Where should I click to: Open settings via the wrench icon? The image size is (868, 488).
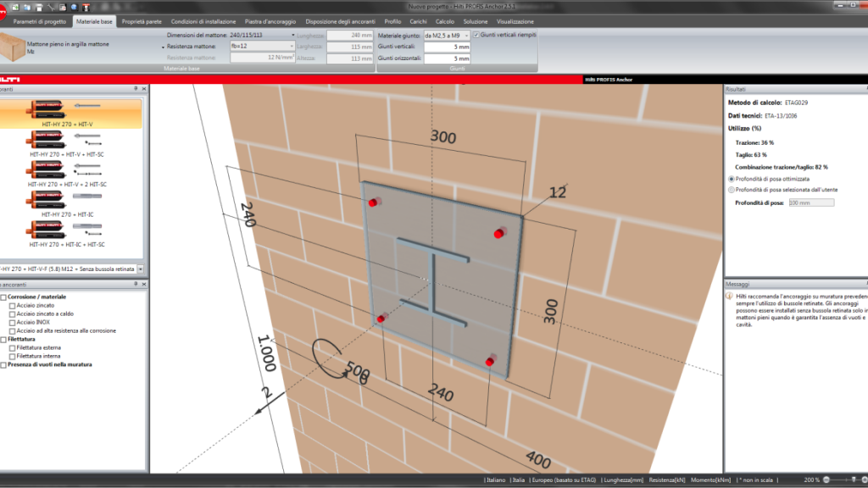coord(51,7)
